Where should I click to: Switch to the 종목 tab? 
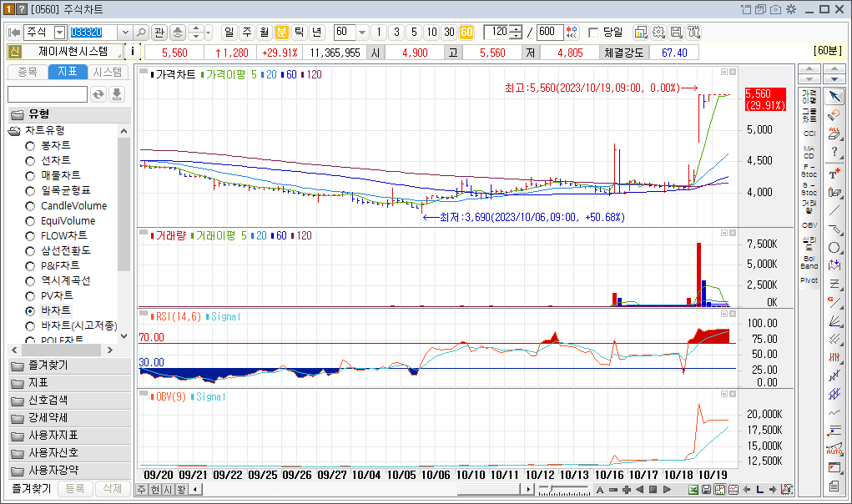28,72
